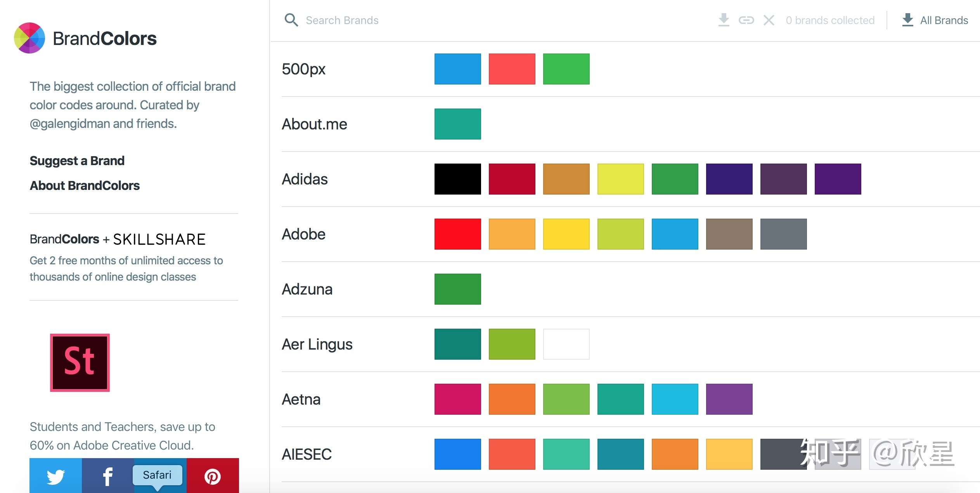The image size is (980, 493).
Task: Open About BrandColors link
Action: (x=85, y=185)
